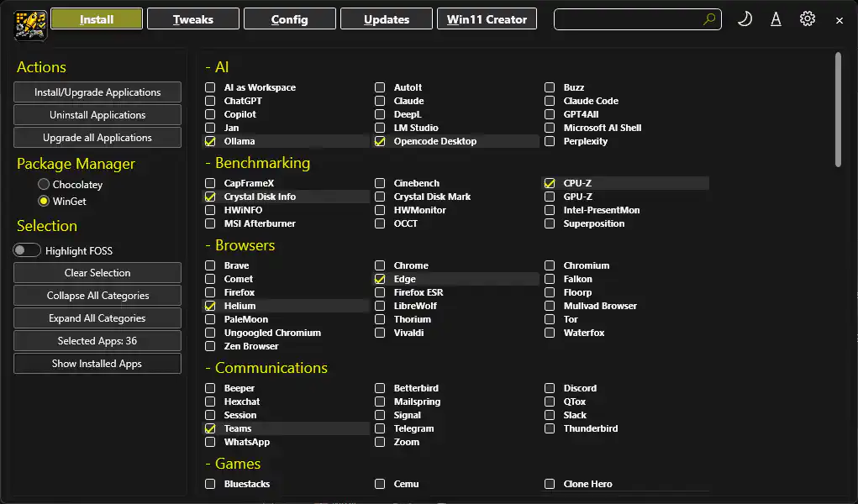The width and height of the screenshot is (858, 504).
Task: Collapse the Browsers category header
Action: (x=240, y=244)
